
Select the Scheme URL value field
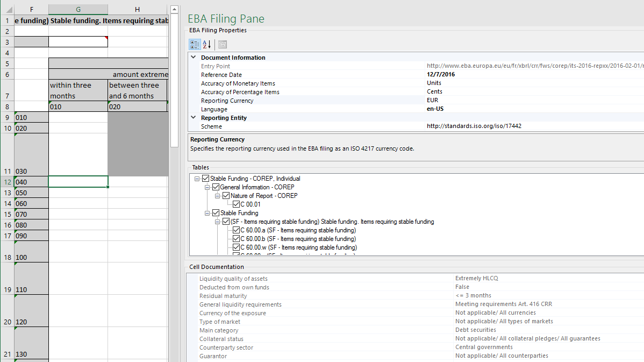click(474, 126)
